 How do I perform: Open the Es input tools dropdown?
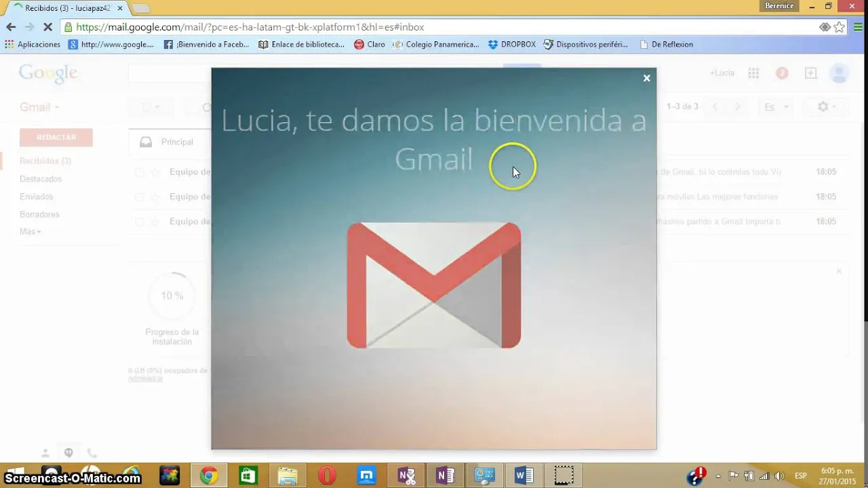pos(777,107)
